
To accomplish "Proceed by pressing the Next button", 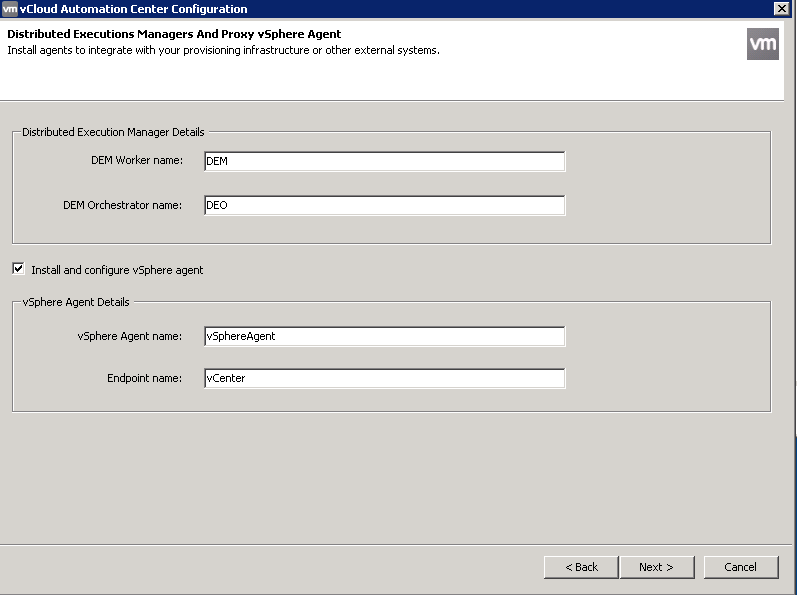I will tap(655, 567).
